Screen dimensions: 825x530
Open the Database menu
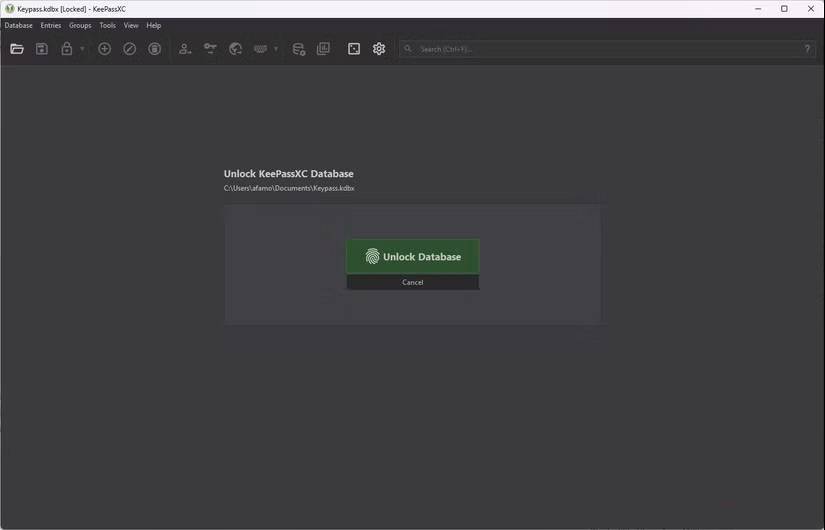(x=18, y=25)
